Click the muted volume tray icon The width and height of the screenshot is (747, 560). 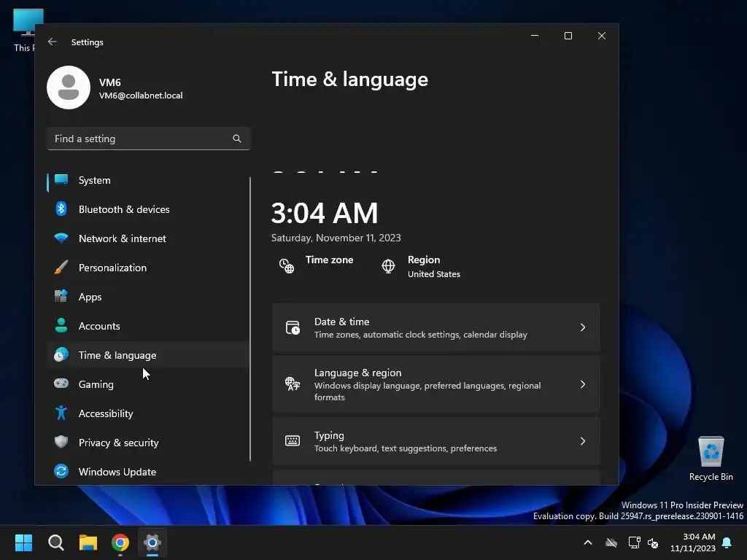point(653,542)
